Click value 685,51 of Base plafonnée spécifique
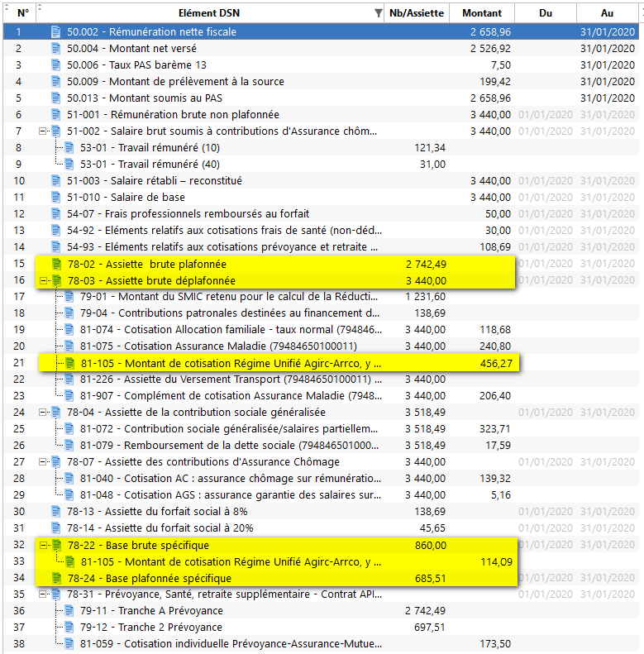This screenshot has height=654, width=644. [x=431, y=578]
